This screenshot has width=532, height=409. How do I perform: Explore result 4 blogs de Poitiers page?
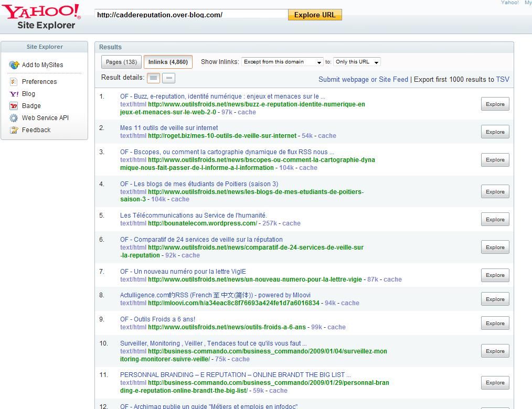(x=495, y=191)
